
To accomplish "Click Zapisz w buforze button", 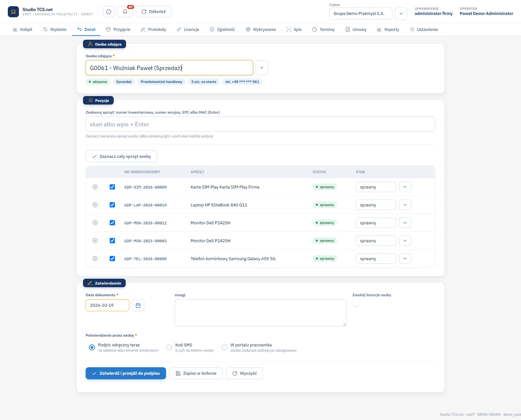I will tap(196, 373).
